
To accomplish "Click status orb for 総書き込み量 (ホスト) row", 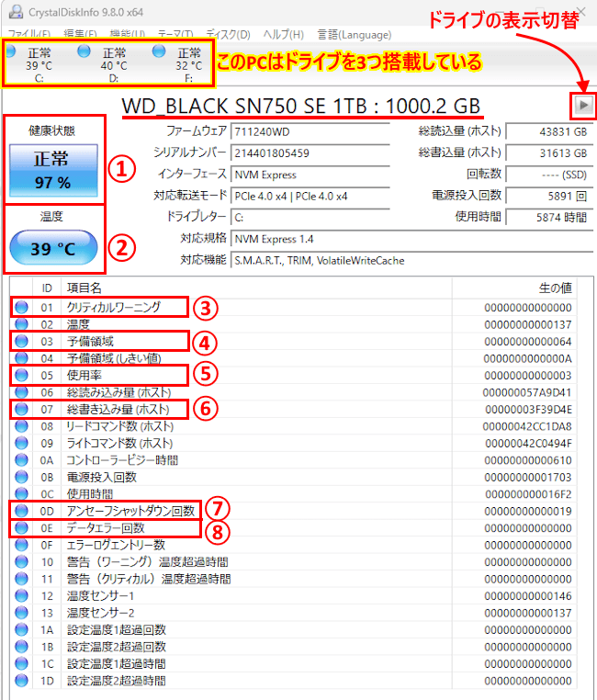I will point(21,409).
